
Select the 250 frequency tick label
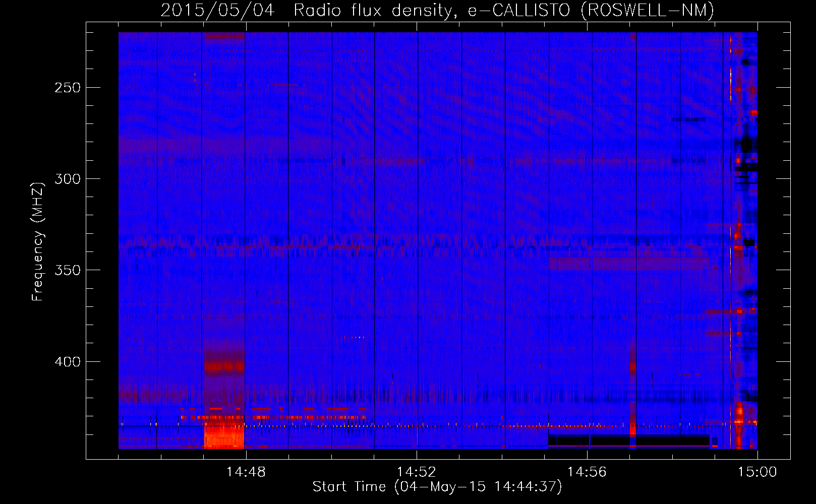[68, 88]
